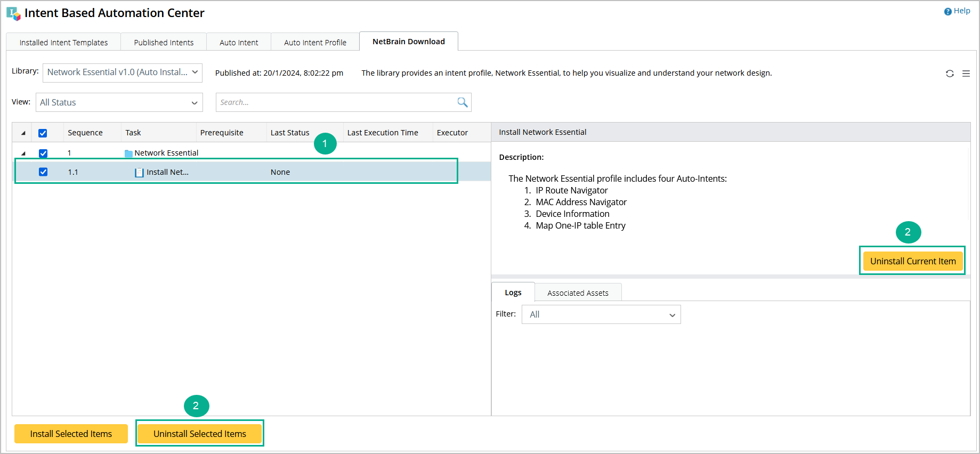The width and height of the screenshot is (980, 454).
Task: Open the Library dropdown
Action: click(x=123, y=72)
